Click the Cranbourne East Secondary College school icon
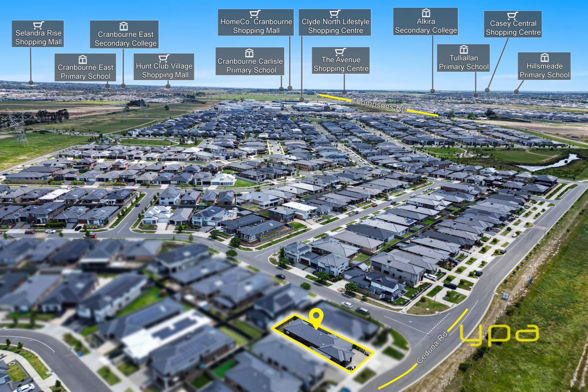588x392 pixels. (x=123, y=26)
